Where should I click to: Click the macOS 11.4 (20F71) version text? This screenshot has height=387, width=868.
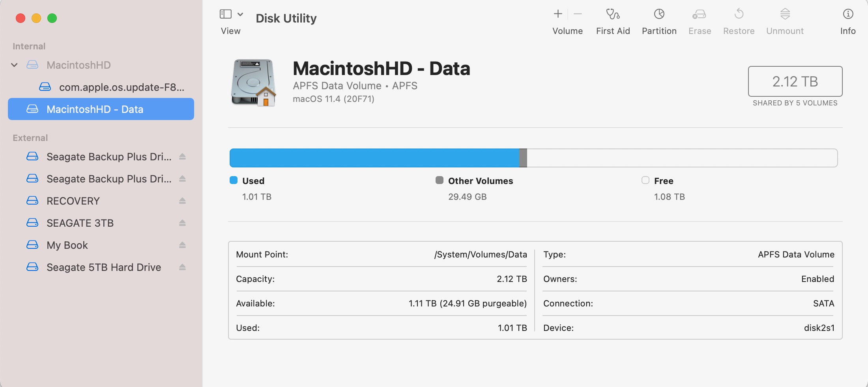(333, 99)
